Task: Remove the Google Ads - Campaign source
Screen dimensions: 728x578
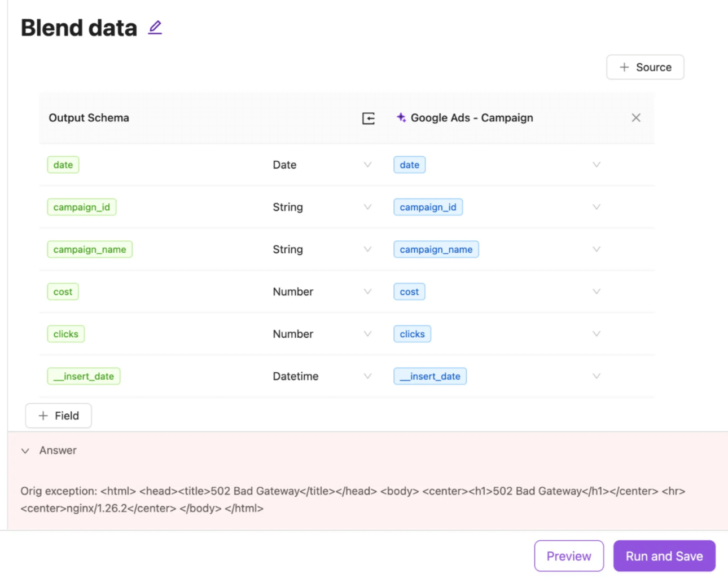Action: pyautogui.click(x=636, y=118)
